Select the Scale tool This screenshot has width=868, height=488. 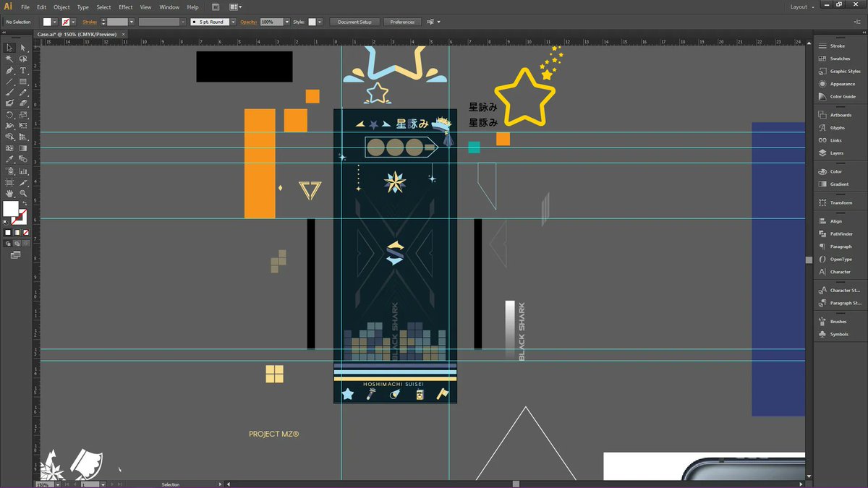click(x=23, y=115)
